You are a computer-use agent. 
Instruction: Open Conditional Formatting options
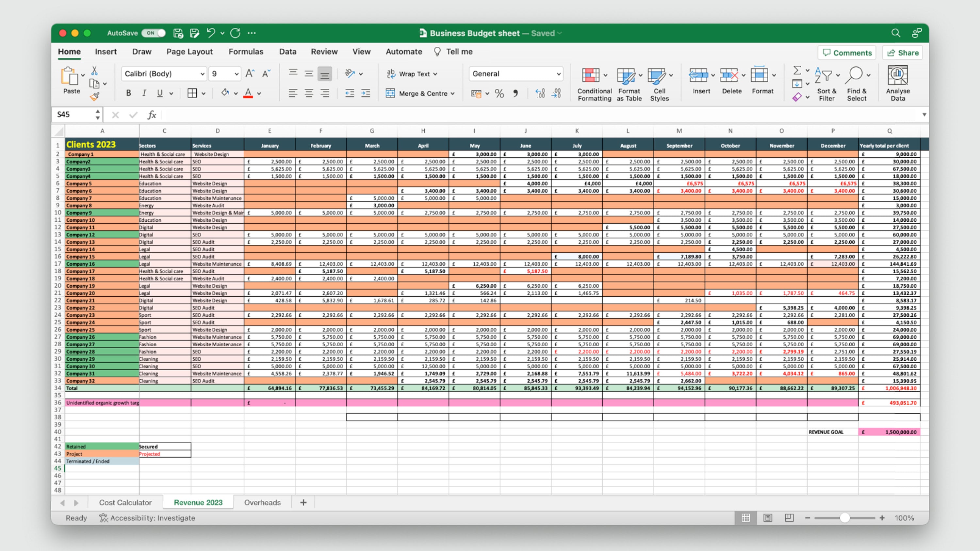594,84
